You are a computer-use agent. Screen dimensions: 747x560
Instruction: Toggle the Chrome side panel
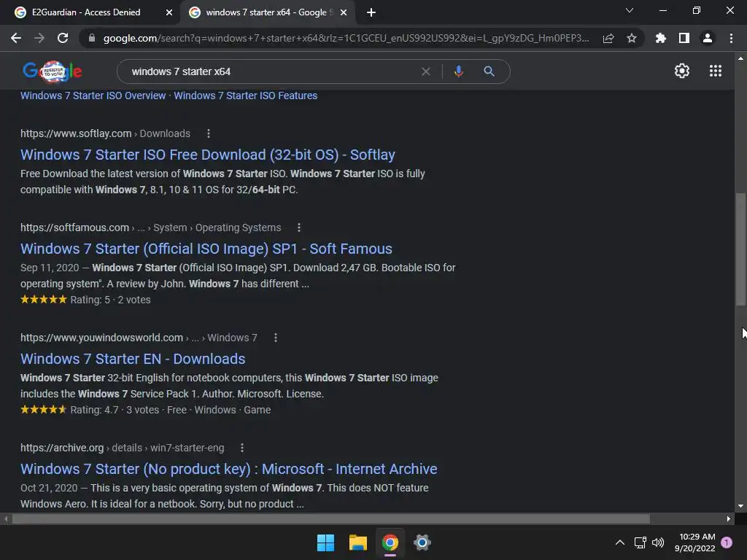[684, 38]
